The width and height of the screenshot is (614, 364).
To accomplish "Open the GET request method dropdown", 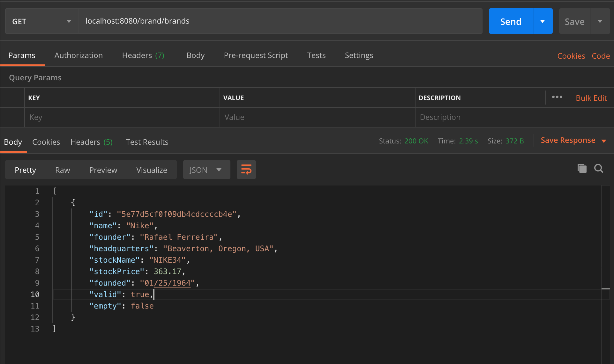I will pyautogui.click(x=41, y=21).
